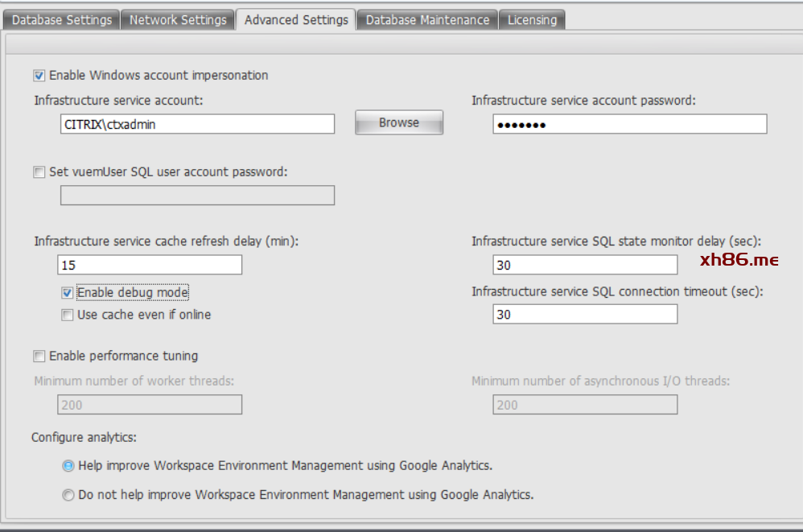803x532 pixels.
Task: Click the vuemUser SQL password field
Action: point(197,196)
